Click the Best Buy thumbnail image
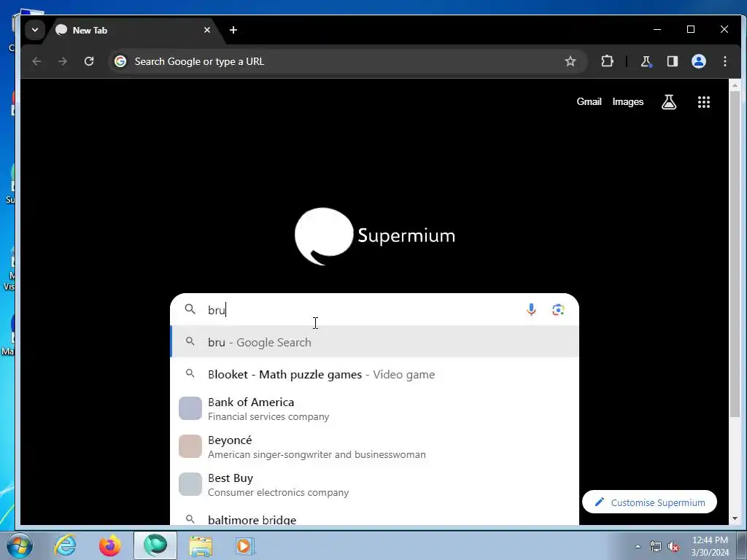 [190, 484]
